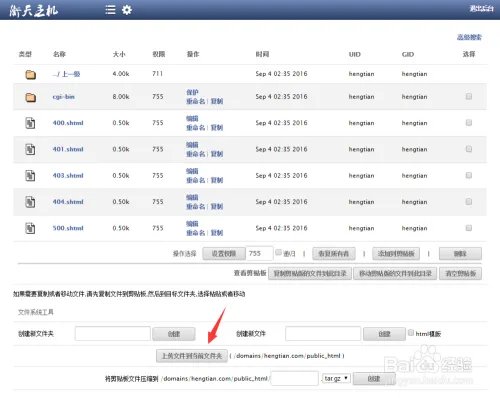The image size is (500, 398).
Task: Click the rename link in cgi-bin row
Action: 195,101
